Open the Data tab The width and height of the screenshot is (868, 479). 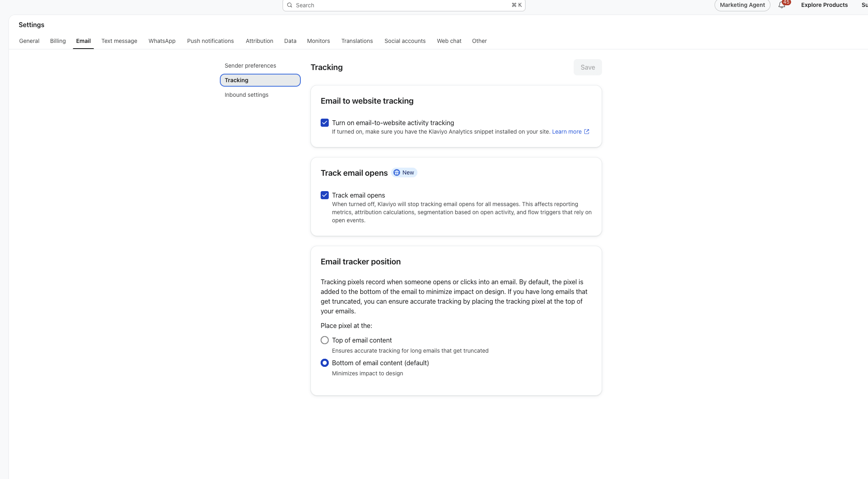point(290,41)
